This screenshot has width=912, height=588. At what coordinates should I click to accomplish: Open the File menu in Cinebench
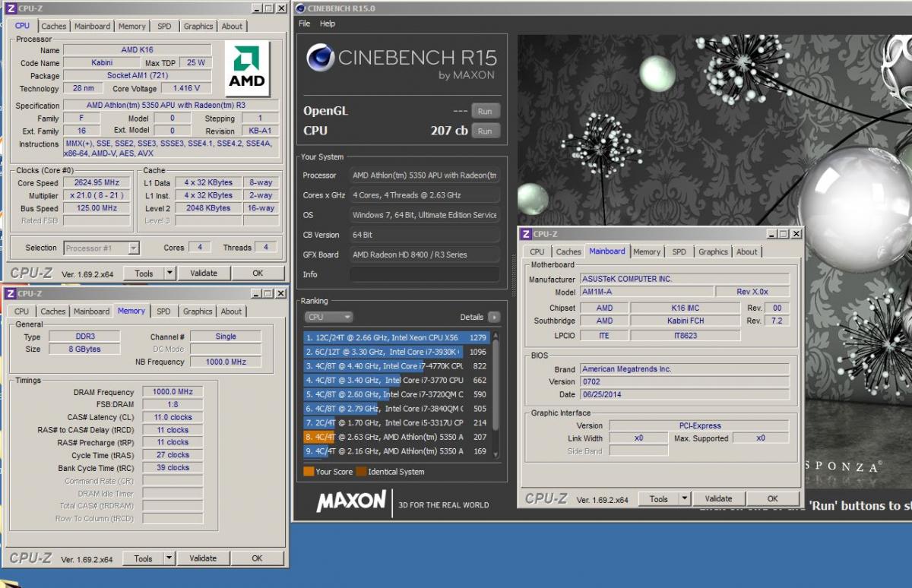(304, 24)
